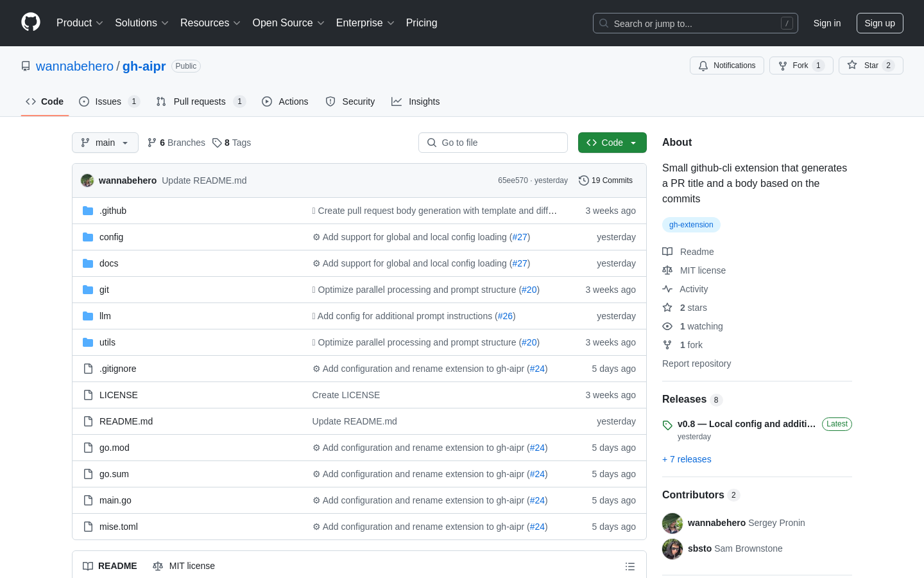Viewport: 924px width, 578px height.
Task: Expand the Product menu
Action: point(80,23)
